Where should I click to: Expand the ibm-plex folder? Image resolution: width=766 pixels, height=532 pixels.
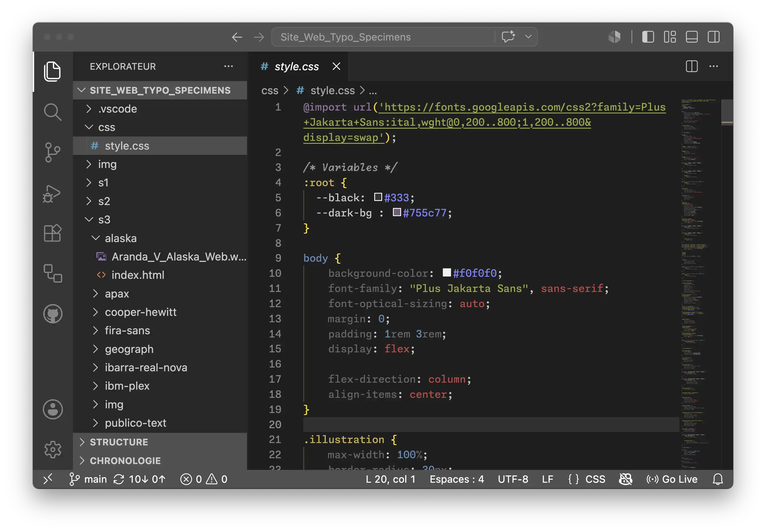[x=160, y=386]
